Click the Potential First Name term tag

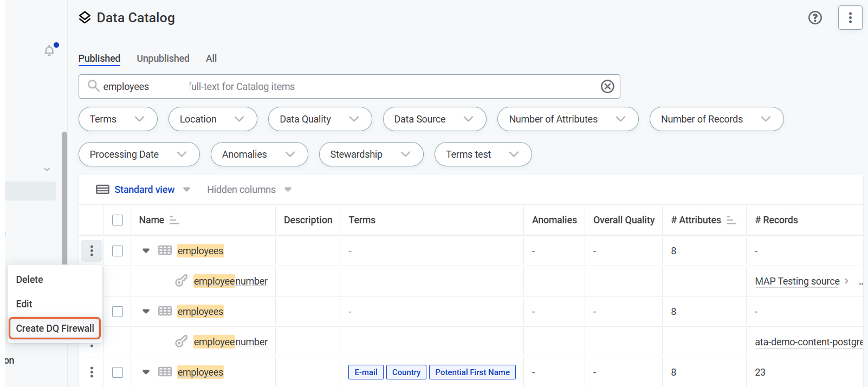point(472,372)
